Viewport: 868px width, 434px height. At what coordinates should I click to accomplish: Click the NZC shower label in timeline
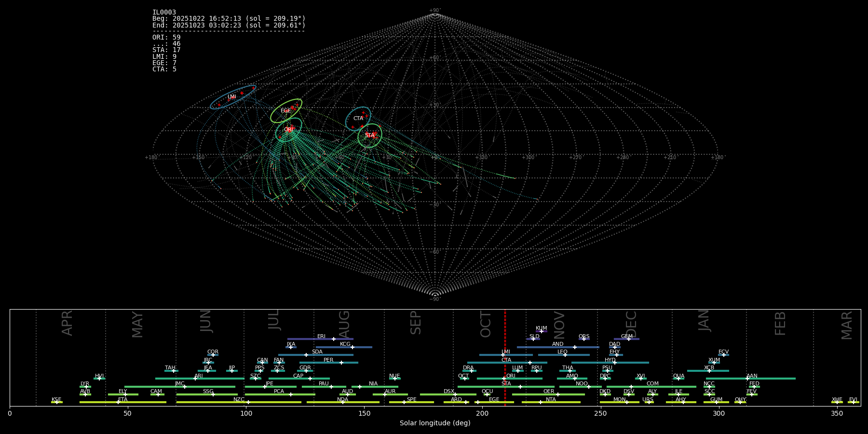click(x=239, y=400)
